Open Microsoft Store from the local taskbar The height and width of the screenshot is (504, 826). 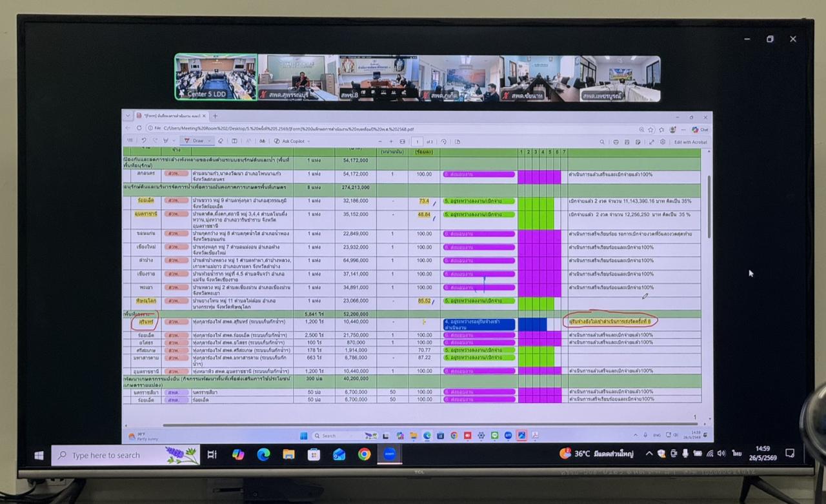coord(314,455)
